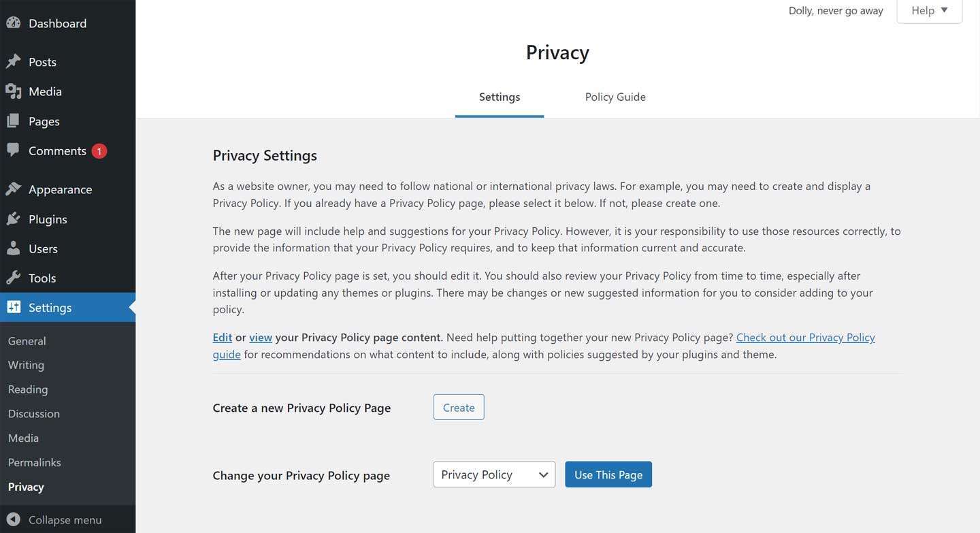The width and height of the screenshot is (980, 533).
Task: Click the Settings sliders icon
Action: [x=14, y=308]
